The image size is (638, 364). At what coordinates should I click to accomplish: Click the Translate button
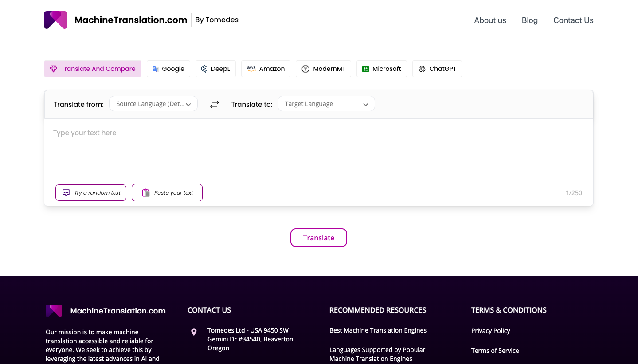tap(319, 238)
